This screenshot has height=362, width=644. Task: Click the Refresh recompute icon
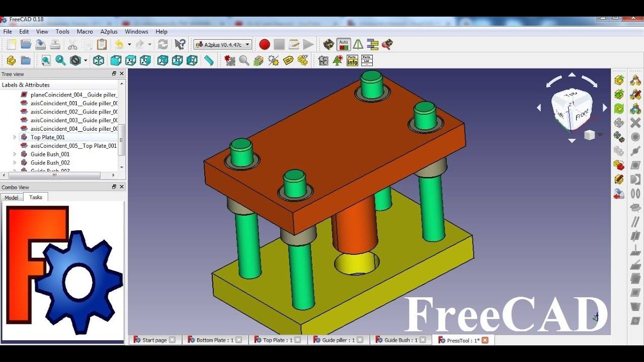click(163, 45)
